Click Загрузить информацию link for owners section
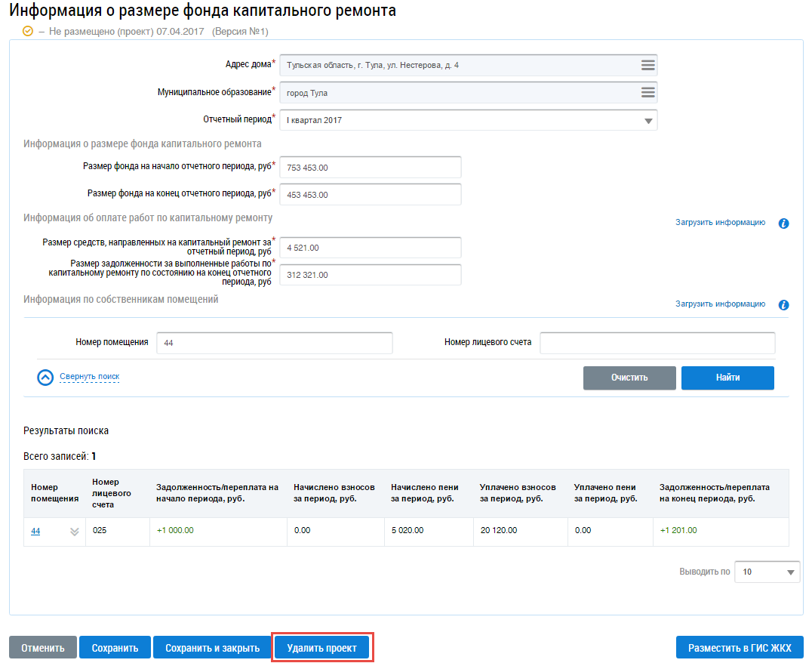 [x=720, y=304]
